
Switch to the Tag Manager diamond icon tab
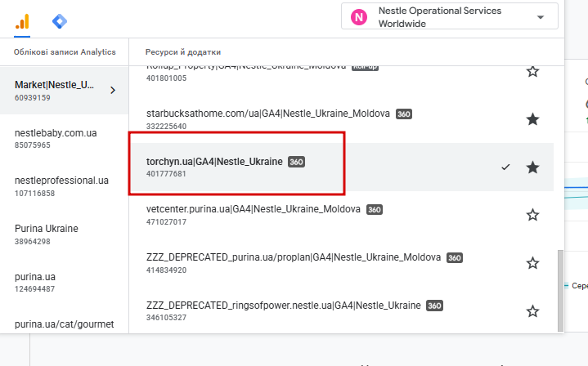coord(60,21)
